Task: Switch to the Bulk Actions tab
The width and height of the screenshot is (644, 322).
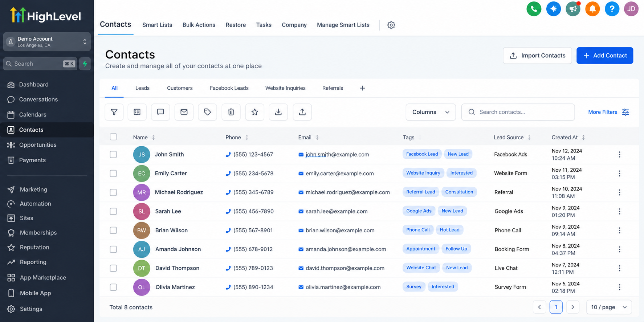Action: click(x=199, y=25)
